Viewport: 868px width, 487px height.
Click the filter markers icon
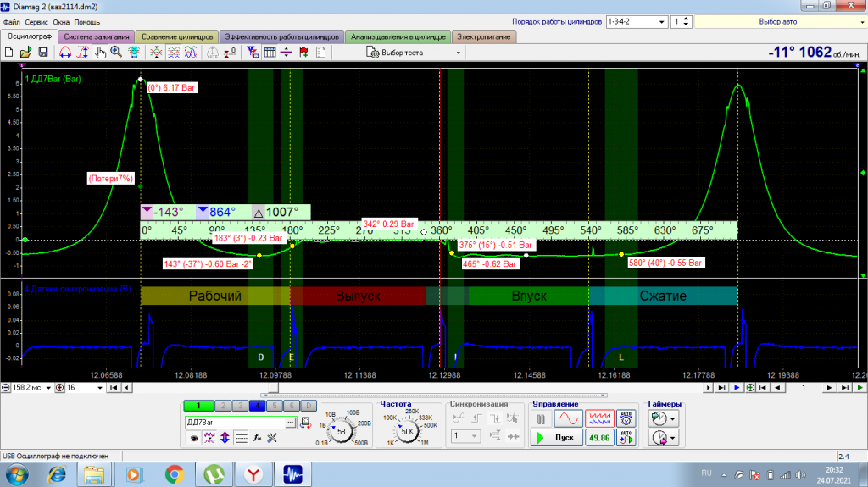pyautogui.click(x=253, y=53)
